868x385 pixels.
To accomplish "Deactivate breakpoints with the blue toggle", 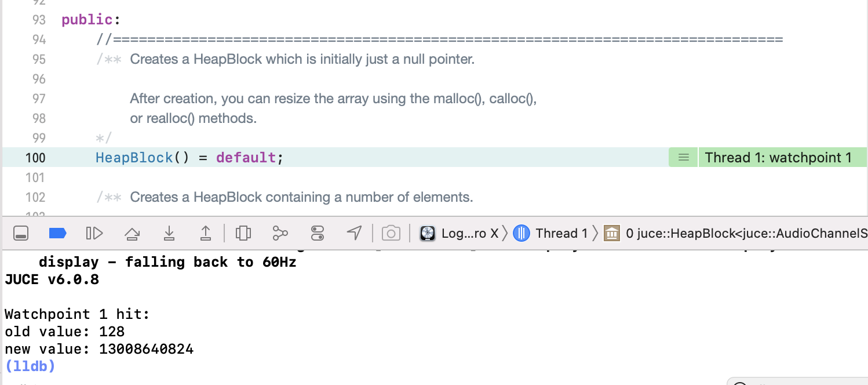I will pyautogui.click(x=57, y=234).
